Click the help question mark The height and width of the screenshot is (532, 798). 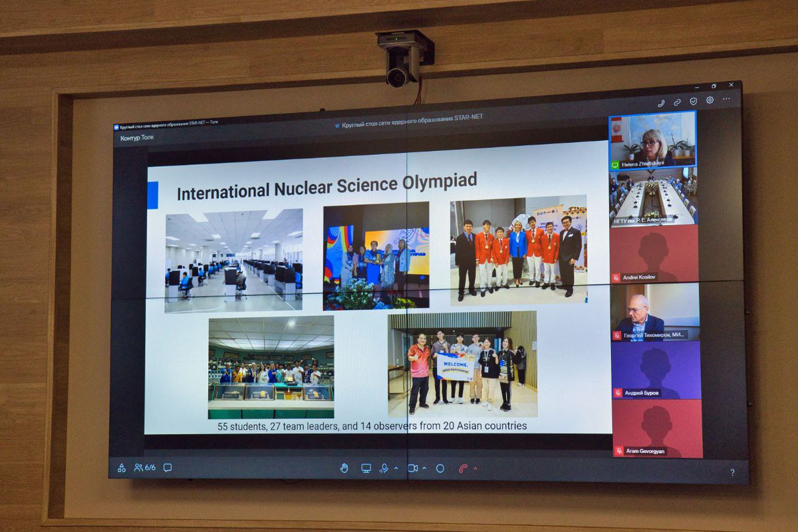[x=732, y=472]
